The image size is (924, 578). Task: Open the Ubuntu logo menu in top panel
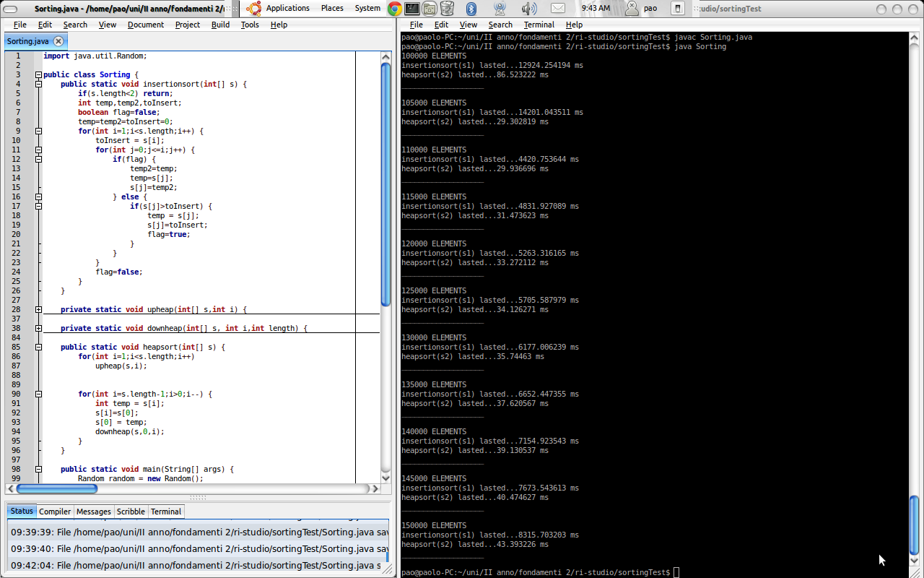pyautogui.click(x=253, y=9)
